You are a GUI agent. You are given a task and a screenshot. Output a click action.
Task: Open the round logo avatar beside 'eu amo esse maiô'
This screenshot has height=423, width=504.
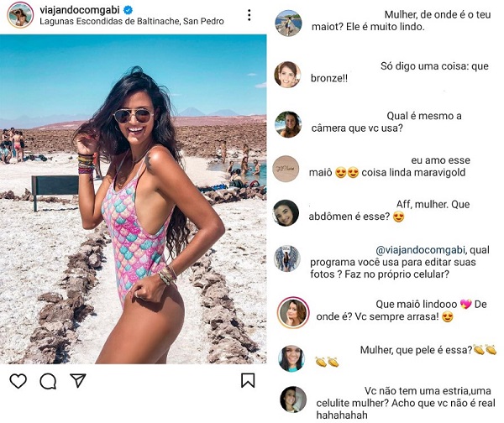[x=288, y=168]
